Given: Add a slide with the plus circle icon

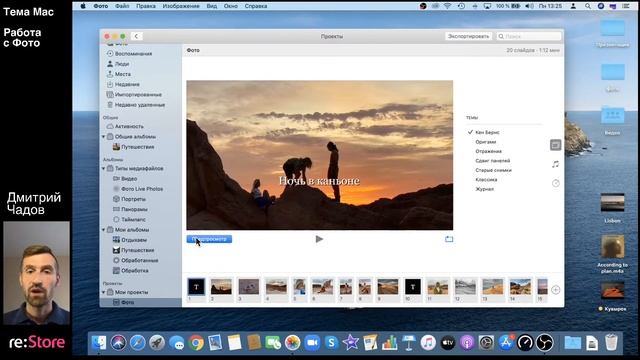Looking at the screenshot, I should tap(556, 290).
